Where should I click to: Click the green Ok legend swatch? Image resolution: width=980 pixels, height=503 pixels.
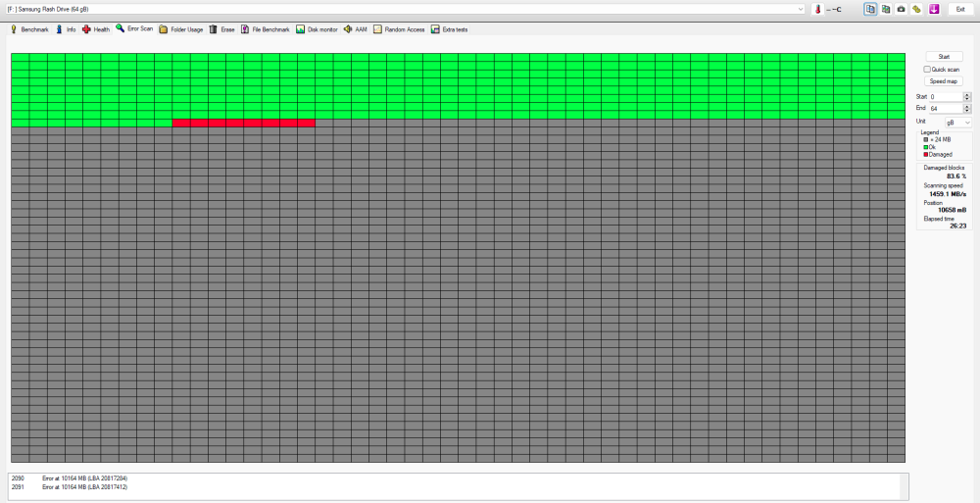(926, 147)
